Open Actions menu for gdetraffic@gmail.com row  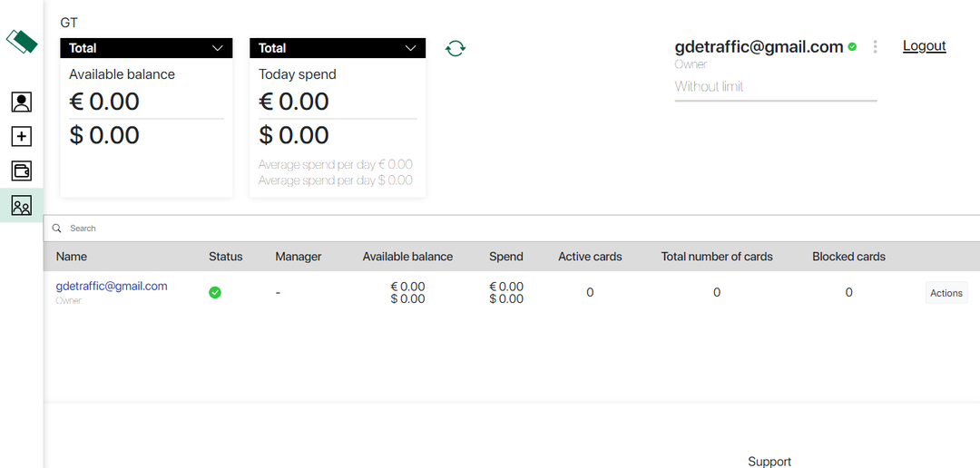coord(946,293)
